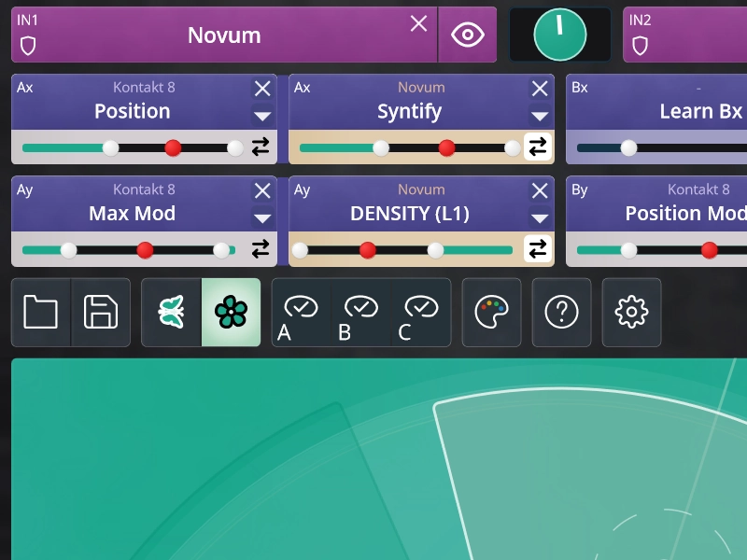The height and width of the screenshot is (560, 747).
Task: Toggle the IN1 shield lock icon
Action: pyautogui.click(x=28, y=46)
